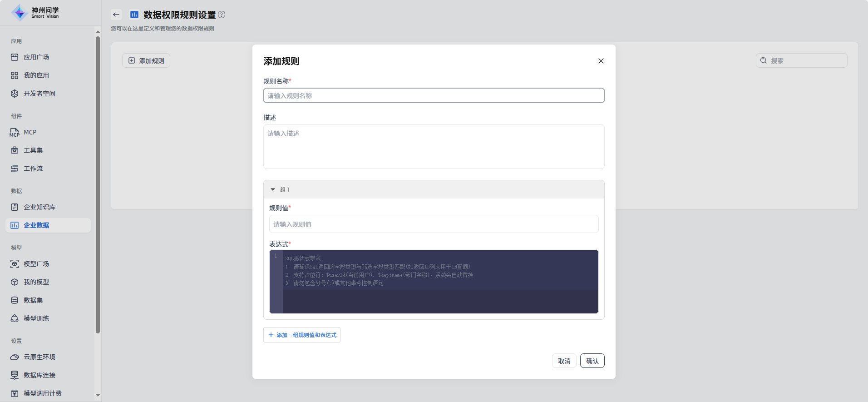Viewport: 868px width, 402px height.
Task: Open 云原生环境 settings
Action: point(39,357)
